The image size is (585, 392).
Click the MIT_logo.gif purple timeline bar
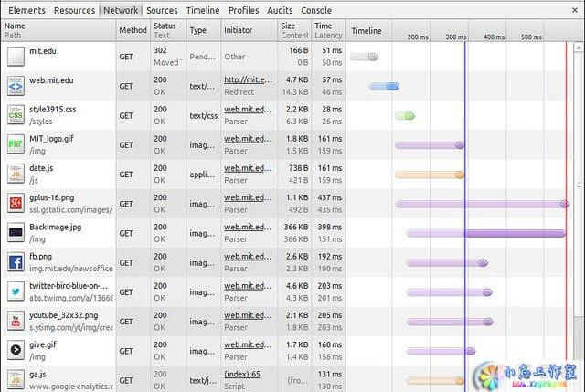tap(430, 145)
